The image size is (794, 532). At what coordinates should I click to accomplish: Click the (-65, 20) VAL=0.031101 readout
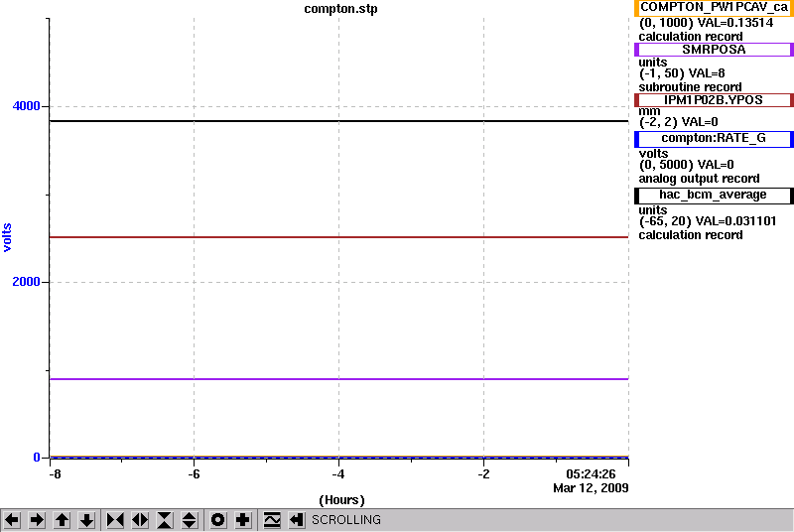(708, 221)
